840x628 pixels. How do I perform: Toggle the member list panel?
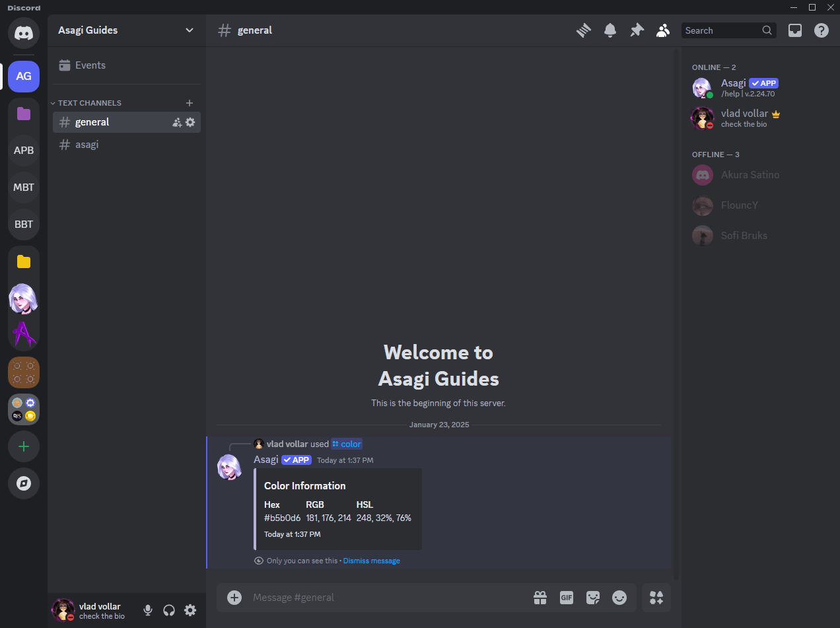(x=663, y=30)
